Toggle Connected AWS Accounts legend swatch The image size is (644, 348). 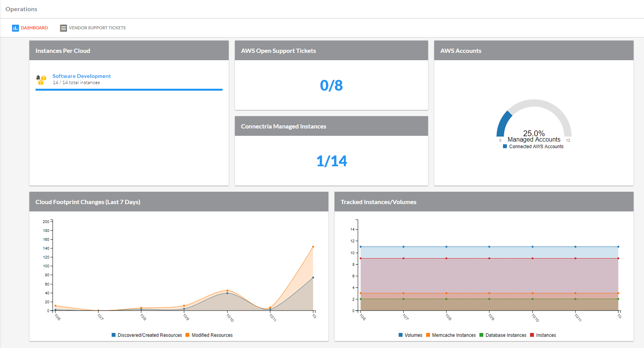[x=505, y=147]
